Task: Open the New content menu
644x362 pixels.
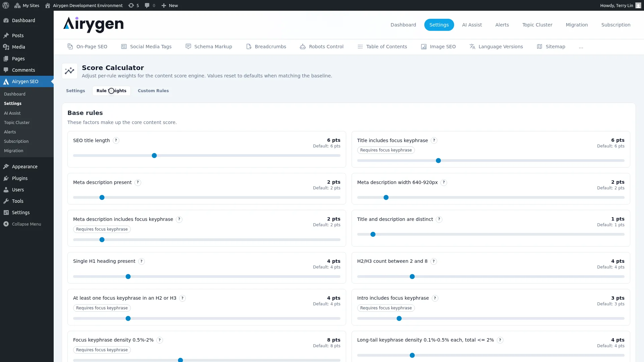Action: tap(170, 5)
